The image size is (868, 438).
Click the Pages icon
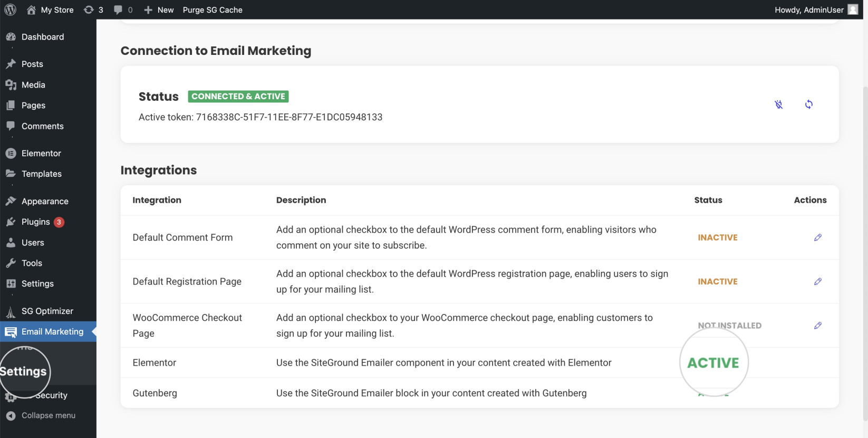[11, 105]
